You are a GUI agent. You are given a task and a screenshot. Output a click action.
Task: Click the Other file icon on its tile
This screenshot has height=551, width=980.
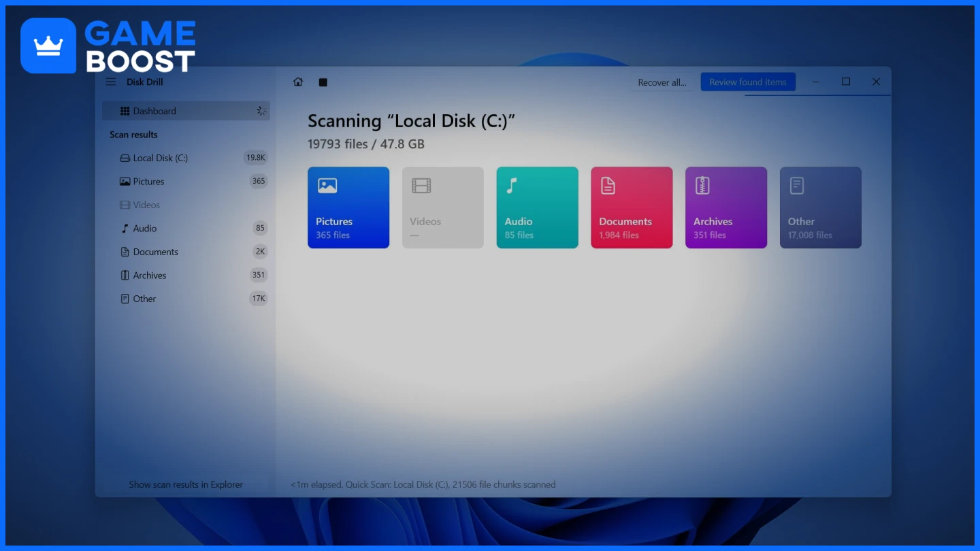pyautogui.click(x=796, y=184)
